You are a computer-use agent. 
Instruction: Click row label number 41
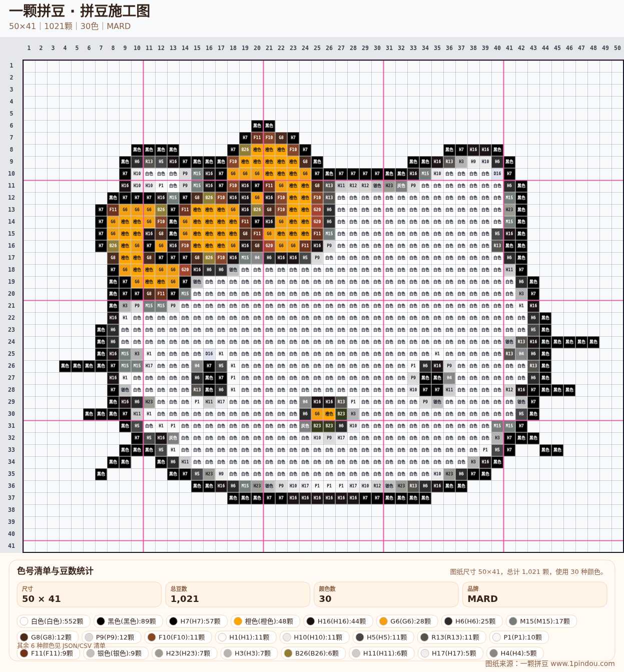(x=12, y=546)
